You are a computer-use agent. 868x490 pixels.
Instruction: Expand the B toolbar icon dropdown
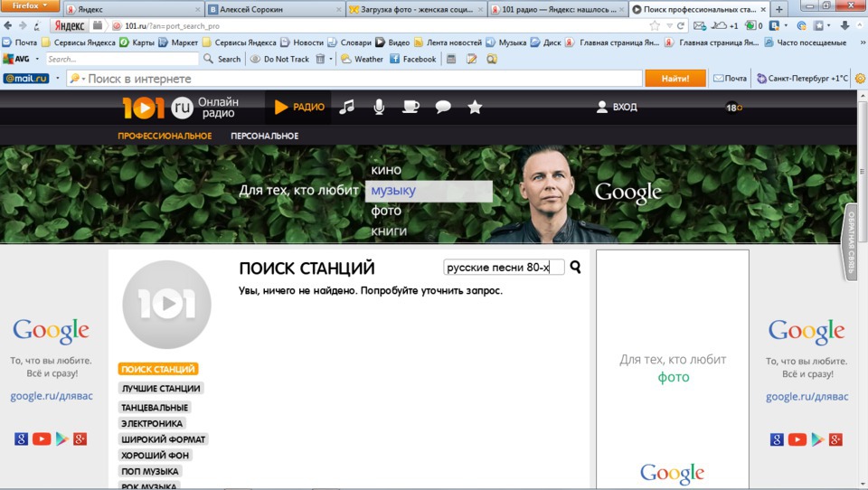pos(786,25)
